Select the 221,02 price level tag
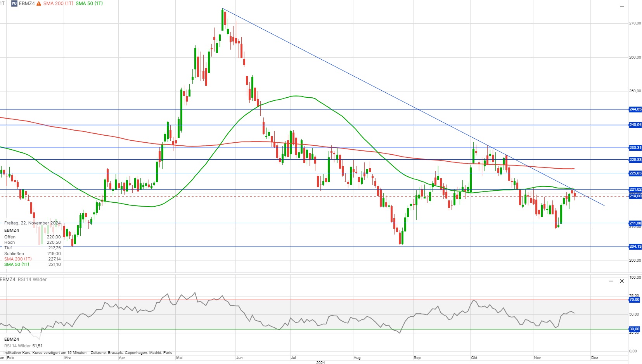Viewport: 642px width, 364px height. coord(635,190)
